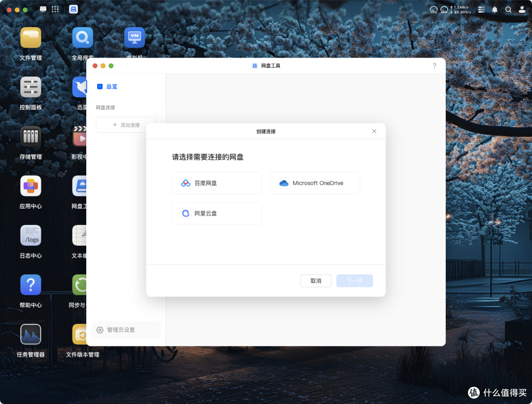The height and width of the screenshot is (404, 532).
Task: Open the top bar search
Action: point(508,10)
